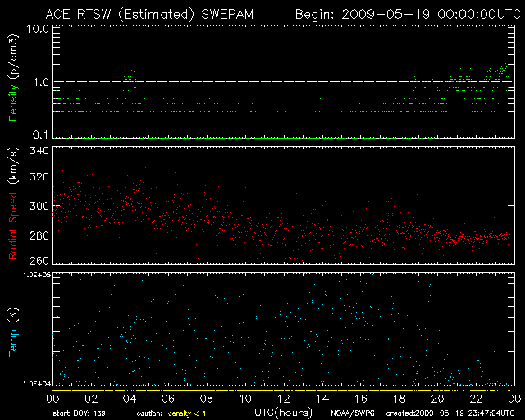Screen dimensions: 525x420
Task: Click the '16' hour label on time axis
Action: tap(361, 399)
